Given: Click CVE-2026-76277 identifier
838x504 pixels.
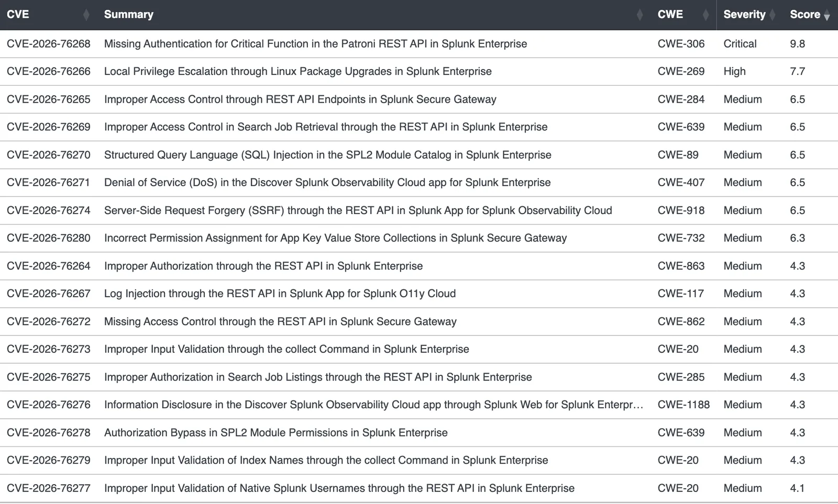Looking at the screenshot, I should point(49,488).
